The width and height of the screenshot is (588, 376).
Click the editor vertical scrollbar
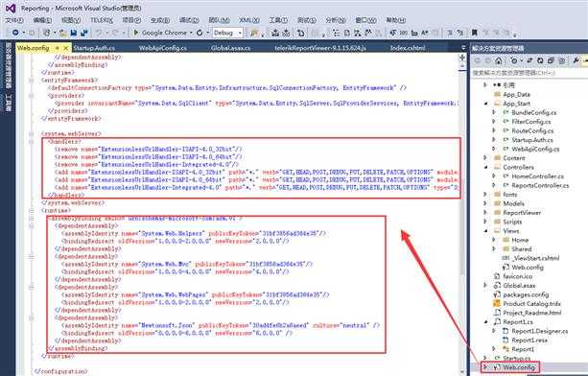pyautogui.click(x=462, y=218)
